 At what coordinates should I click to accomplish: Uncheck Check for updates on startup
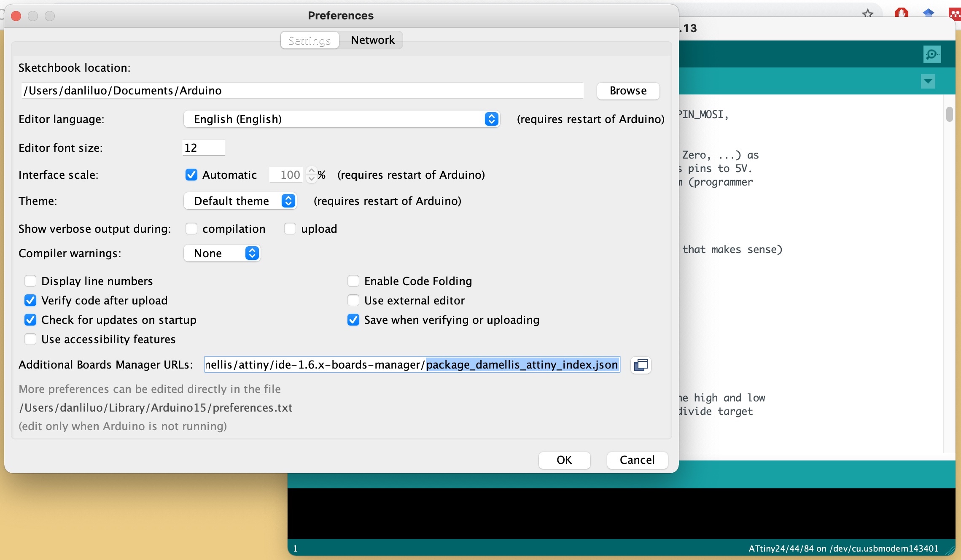click(x=30, y=320)
